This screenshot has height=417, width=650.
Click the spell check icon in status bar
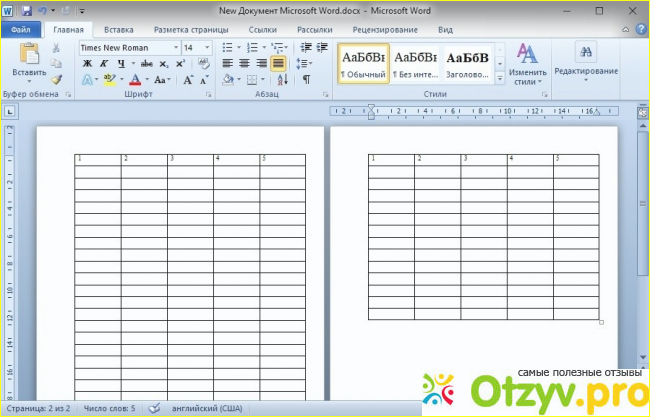(154, 408)
